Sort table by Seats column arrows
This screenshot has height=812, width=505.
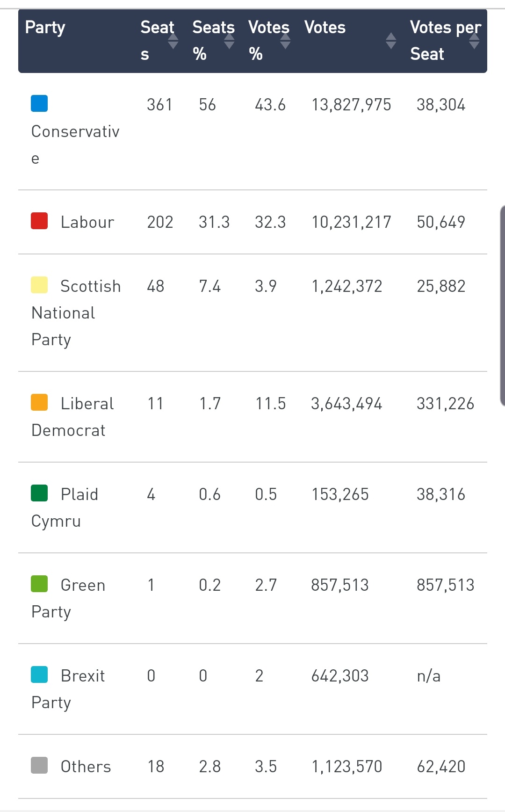pos(173,41)
